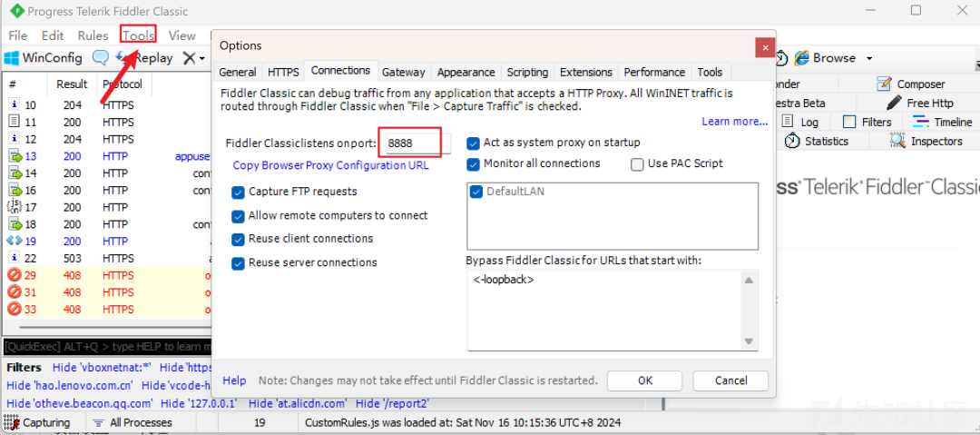Toggle Allow remote computers to connect
The image size is (980, 435).
[238, 215]
